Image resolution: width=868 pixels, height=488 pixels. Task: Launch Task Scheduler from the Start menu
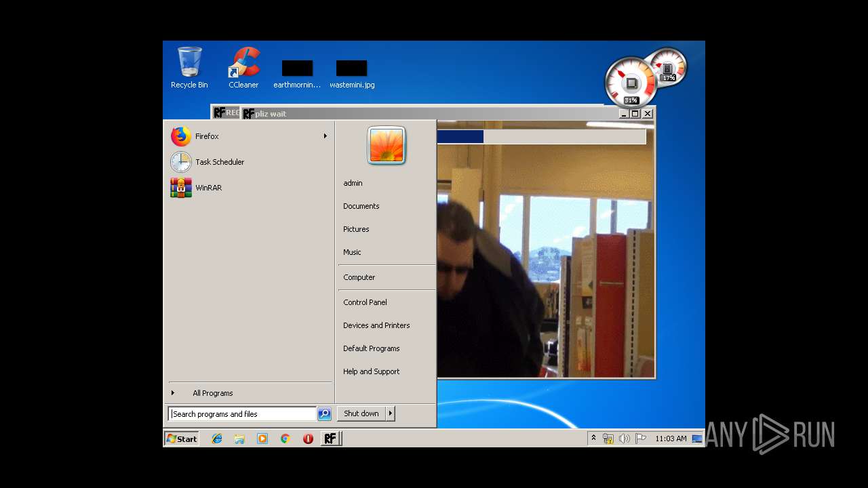click(249, 162)
